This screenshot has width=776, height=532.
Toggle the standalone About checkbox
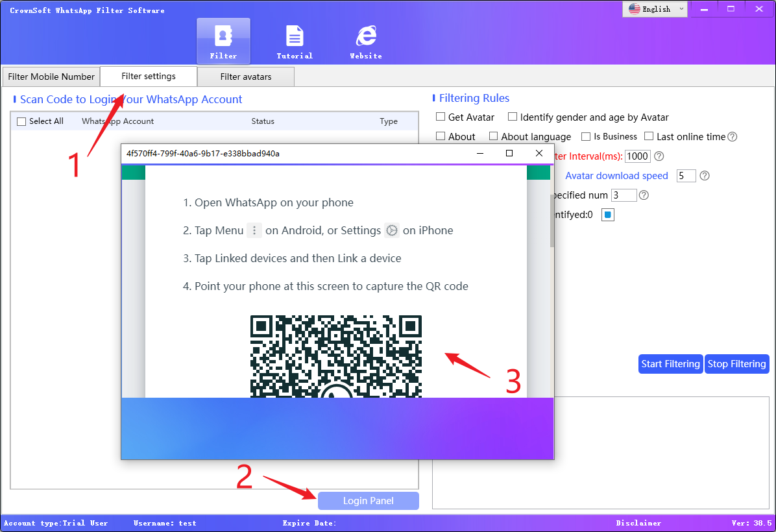coord(441,136)
